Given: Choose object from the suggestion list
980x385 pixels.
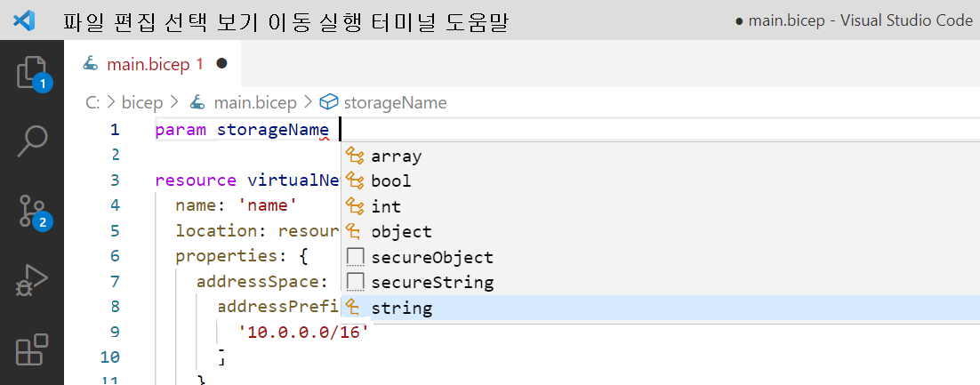Looking at the screenshot, I should [x=661, y=231].
